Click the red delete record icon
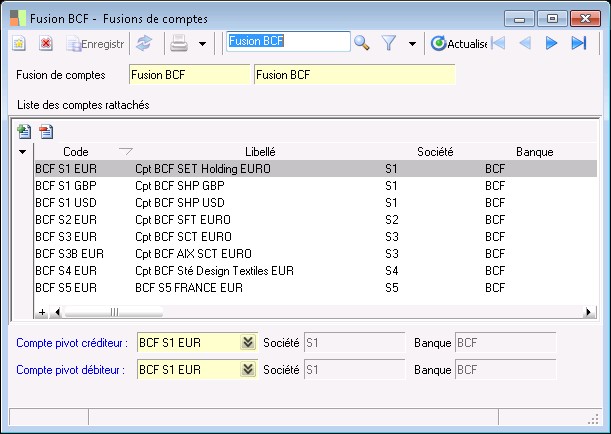Screen dimensions: 611x434 coord(46,43)
